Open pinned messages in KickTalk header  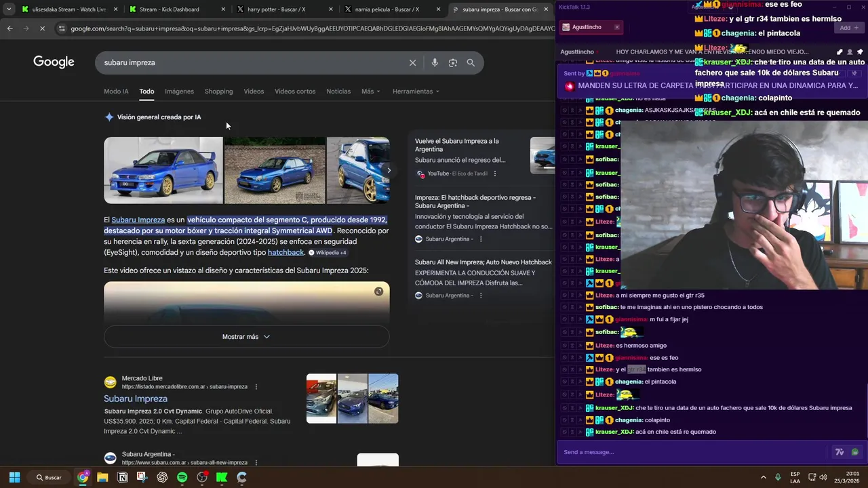[x=860, y=52]
